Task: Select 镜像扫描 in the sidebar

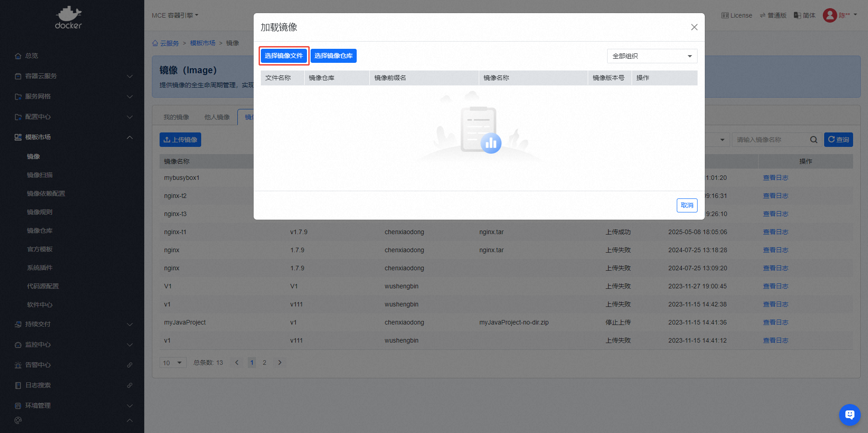Action: click(40, 175)
